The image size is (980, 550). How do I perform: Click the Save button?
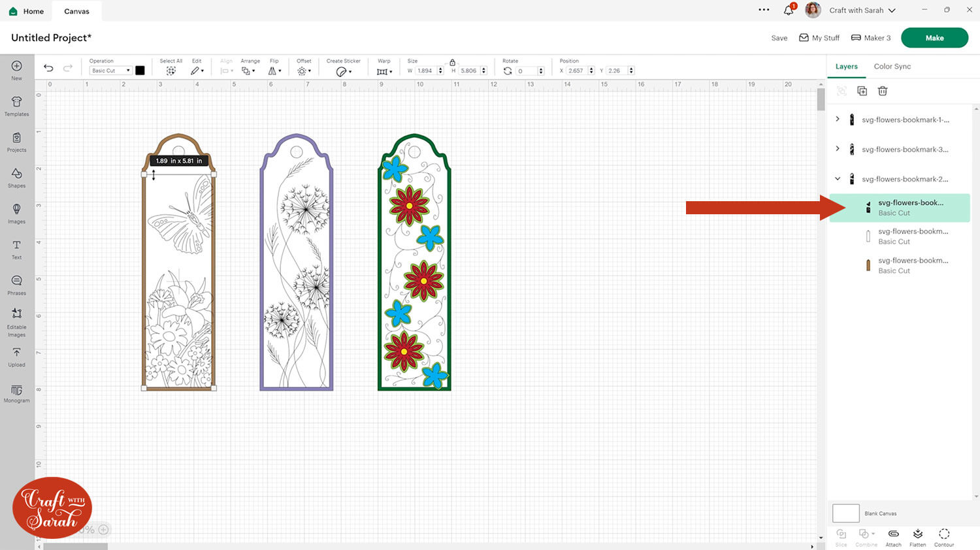point(779,38)
